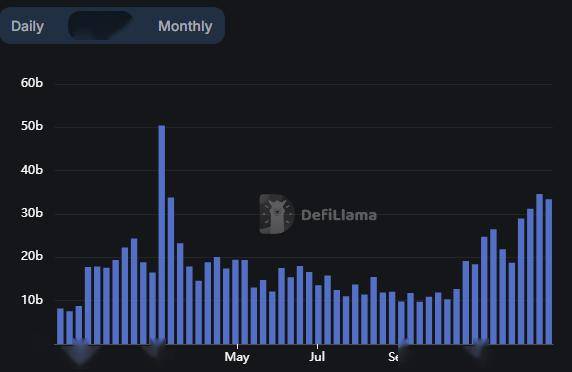Screen dimensions: 572x372
Task: Click the DefiLlama watermark text
Action: (339, 215)
